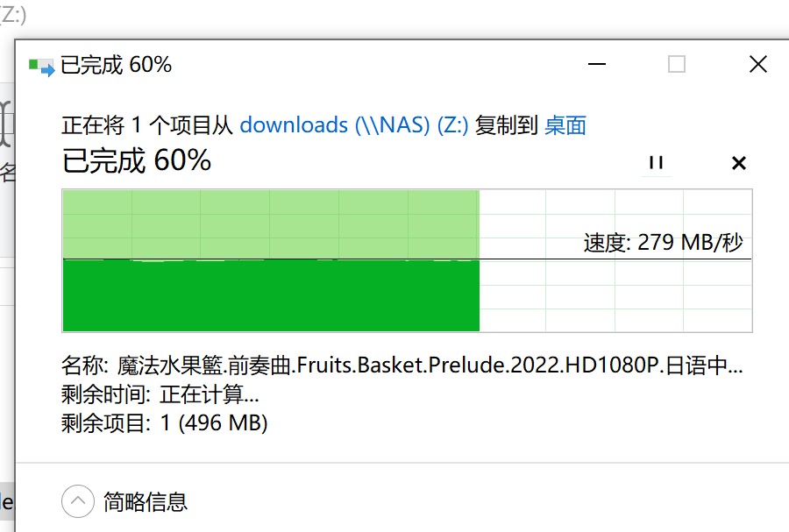Image resolution: width=789 pixels, height=532 pixels.
Task: Click the large 已完成 60% heading
Action: click(x=137, y=161)
